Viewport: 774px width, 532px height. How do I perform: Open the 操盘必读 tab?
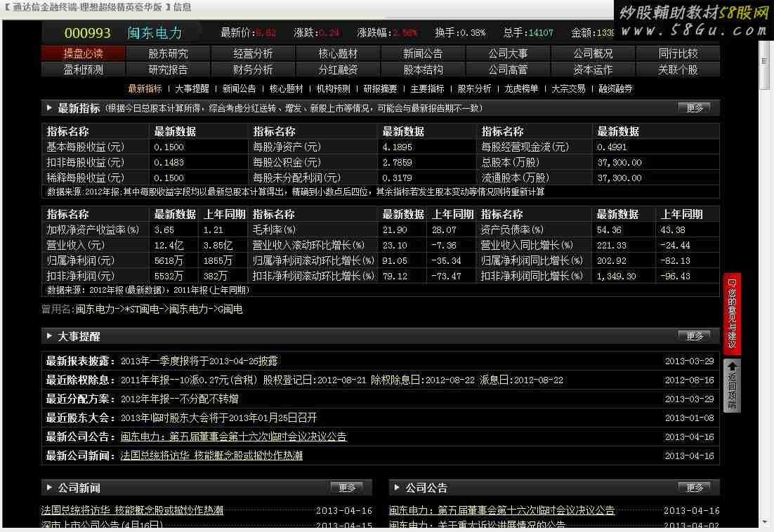click(x=84, y=53)
